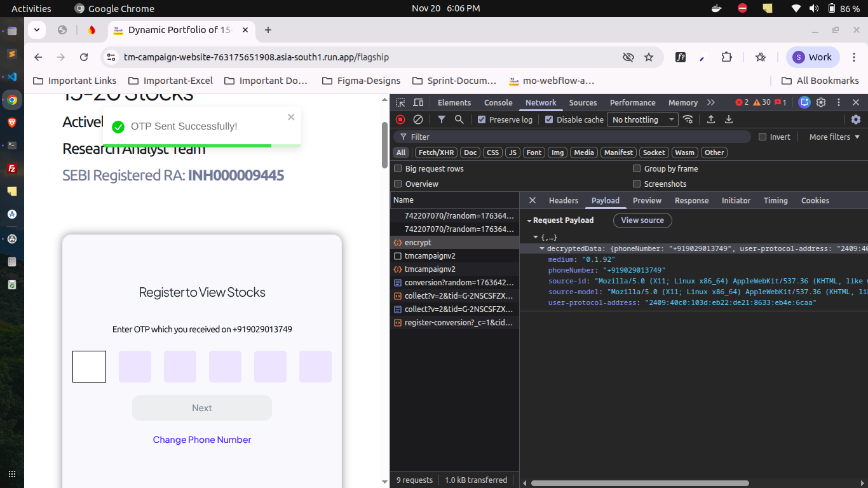The image size is (868, 488).
Task: Click the Change Phone Number link
Action: click(202, 440)
